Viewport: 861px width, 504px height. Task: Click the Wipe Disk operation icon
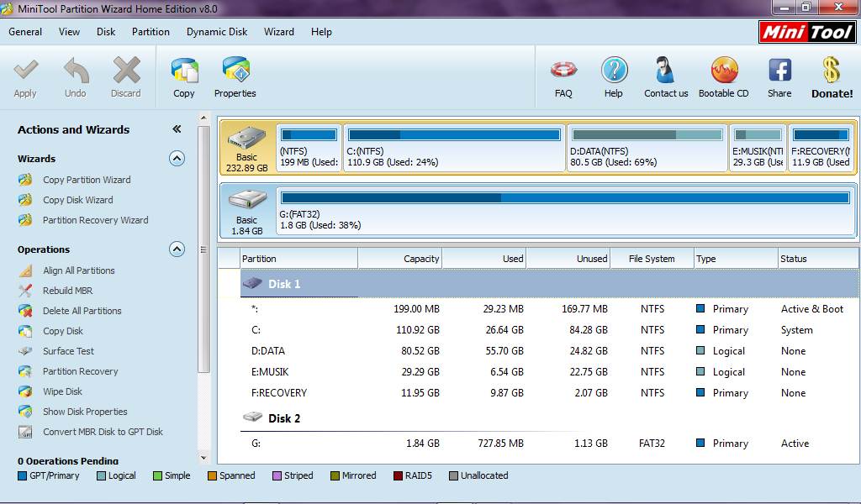(27, 391)
